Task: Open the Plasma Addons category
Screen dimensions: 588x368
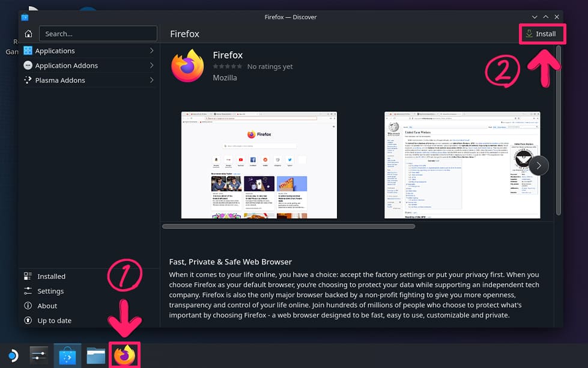Action: [89, 80]
